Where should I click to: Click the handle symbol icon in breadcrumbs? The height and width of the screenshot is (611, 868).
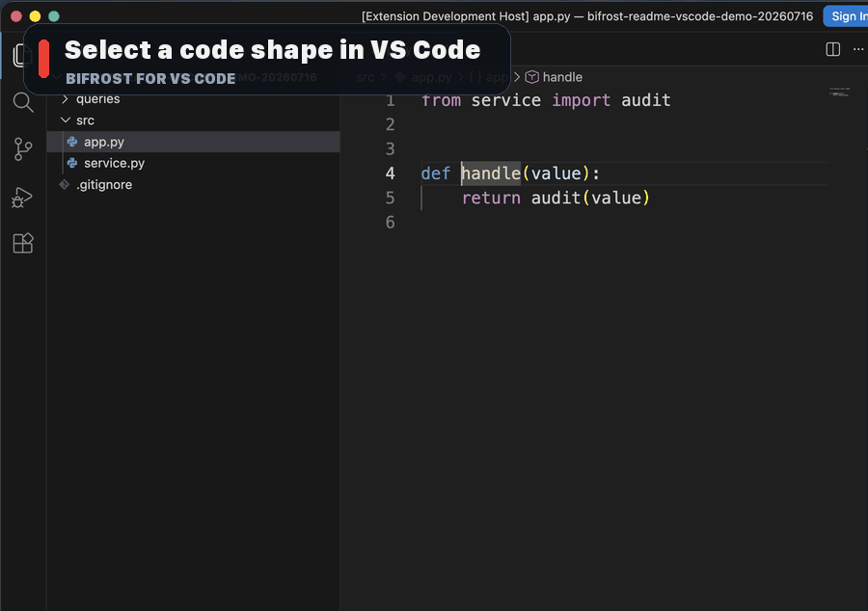[x=531, y=77]
